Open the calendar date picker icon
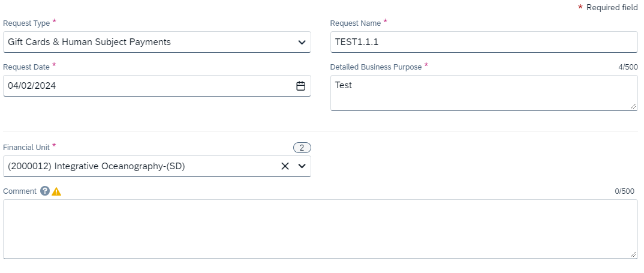The height and width of the screenshot is (273, 644). 300,86
